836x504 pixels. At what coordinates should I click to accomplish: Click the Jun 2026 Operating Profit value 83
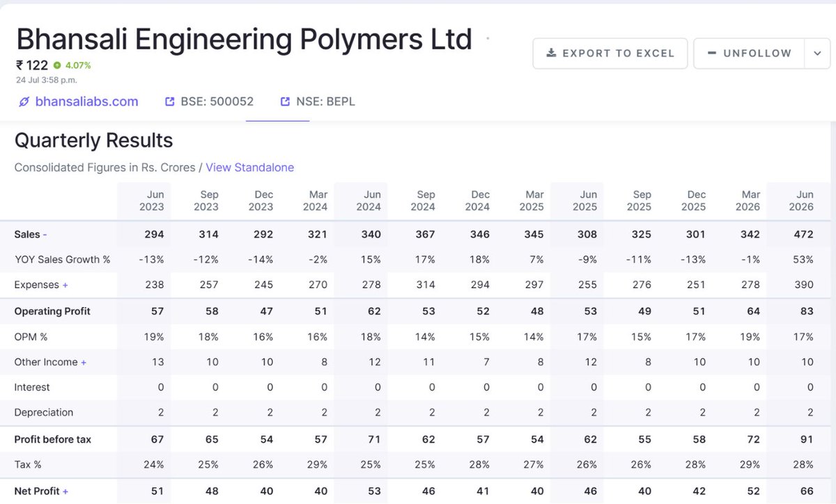(807, 311)
